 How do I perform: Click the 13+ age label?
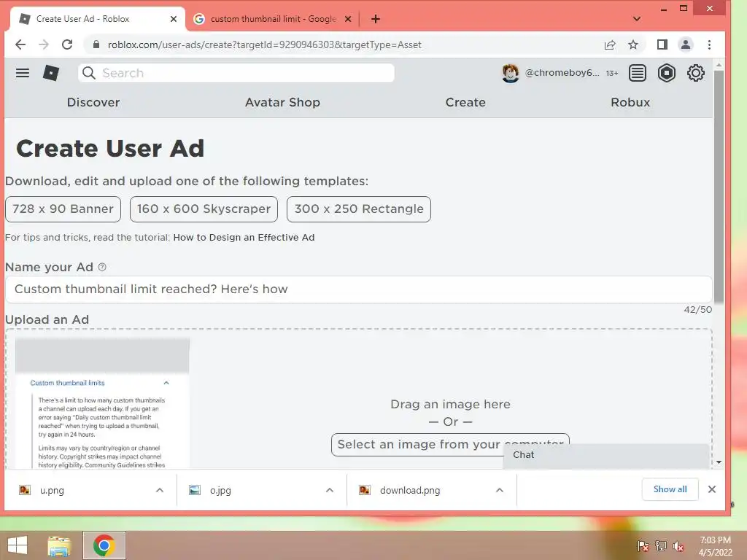612,74
